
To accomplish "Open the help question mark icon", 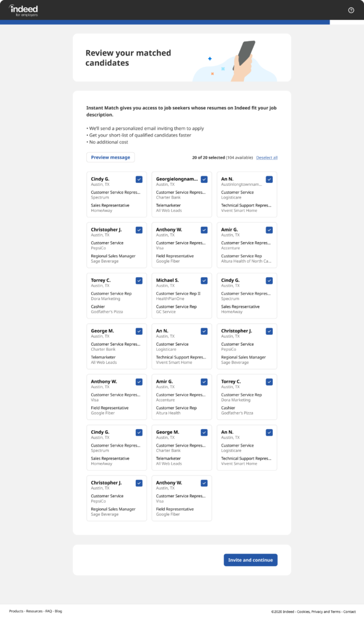I will click(x=351, y=10).
